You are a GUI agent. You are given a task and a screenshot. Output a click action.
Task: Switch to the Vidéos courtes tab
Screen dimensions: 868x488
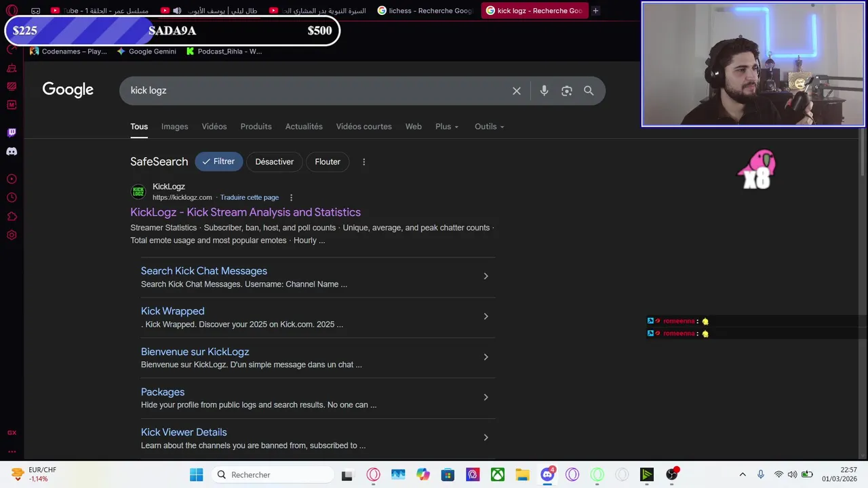363,127
